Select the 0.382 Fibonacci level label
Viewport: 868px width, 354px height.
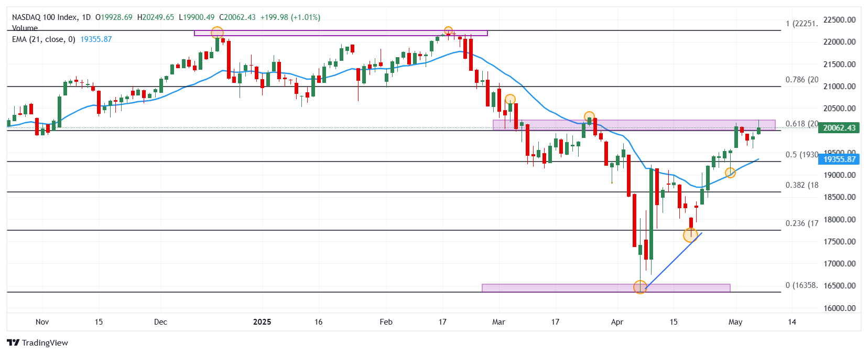(801, 185)
